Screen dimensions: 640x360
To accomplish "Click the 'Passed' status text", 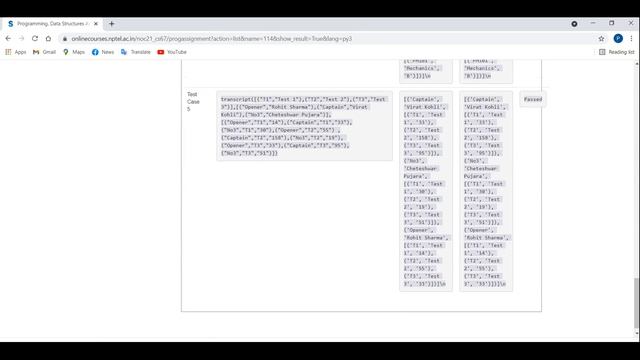I will pyautogui.click(x=533, y=99).
